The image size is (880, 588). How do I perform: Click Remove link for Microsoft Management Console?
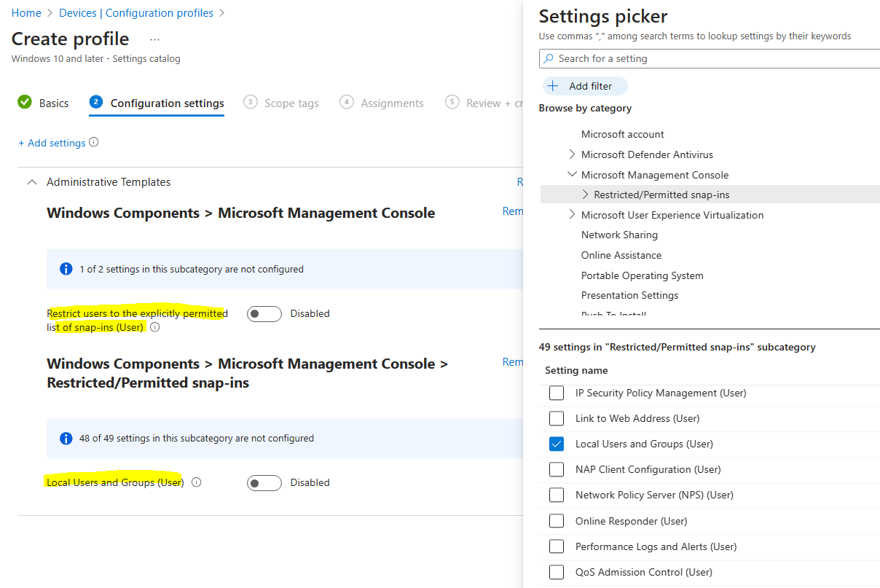(513, 211)
